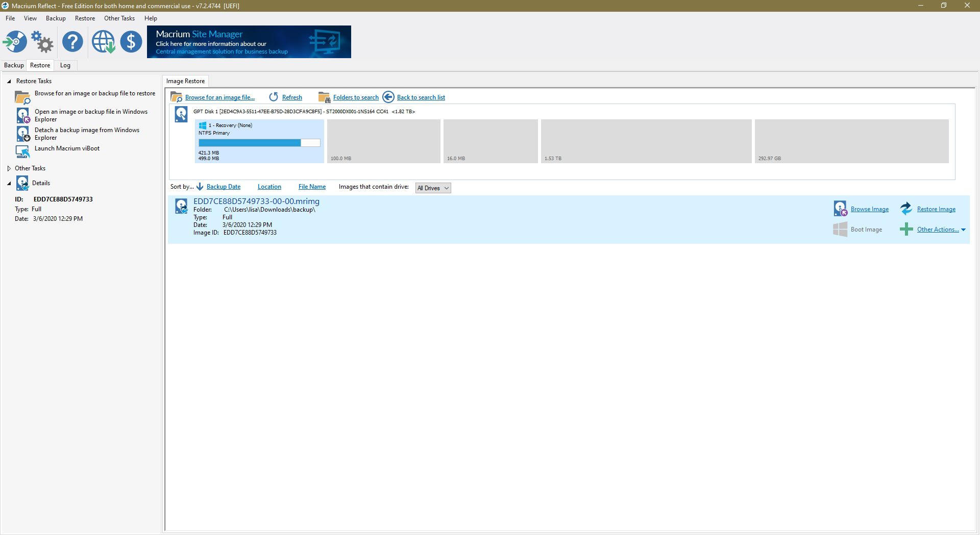The width and height of the screenshot is (980, 535).
Task: Click the Folders to search link
Action: tap(356, 97)
